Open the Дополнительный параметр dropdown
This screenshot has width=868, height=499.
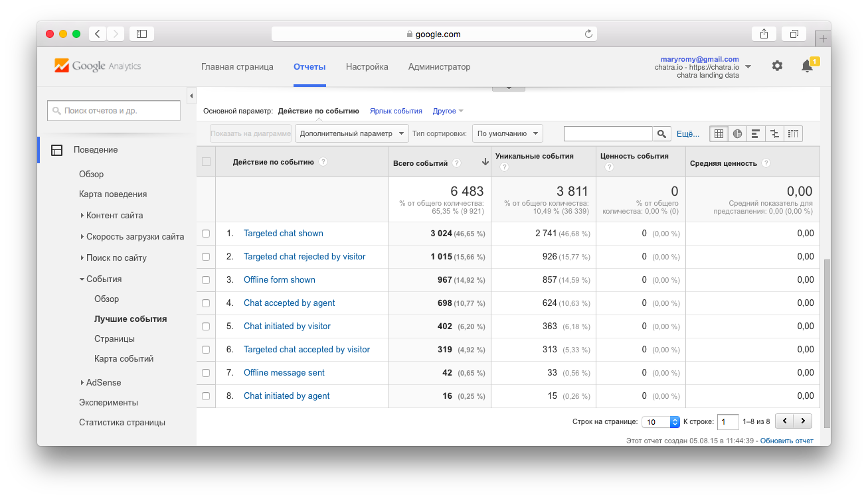click(351, 133)
